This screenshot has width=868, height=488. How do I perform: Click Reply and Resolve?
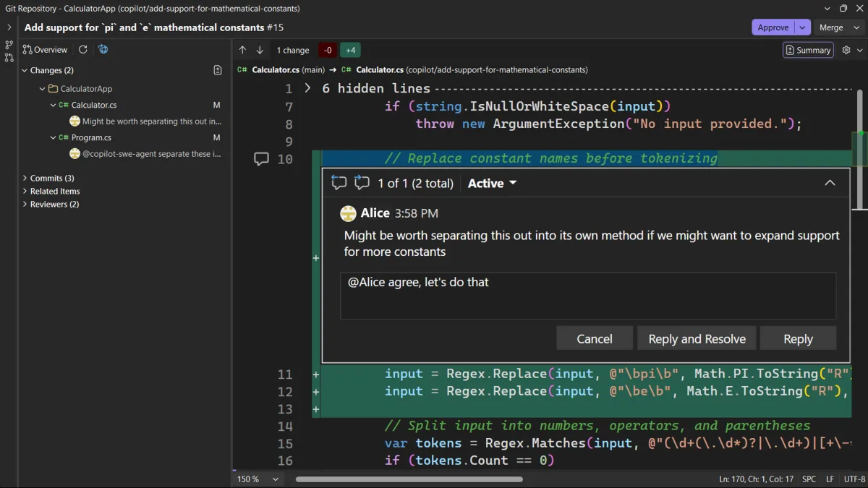pos(697,338)
